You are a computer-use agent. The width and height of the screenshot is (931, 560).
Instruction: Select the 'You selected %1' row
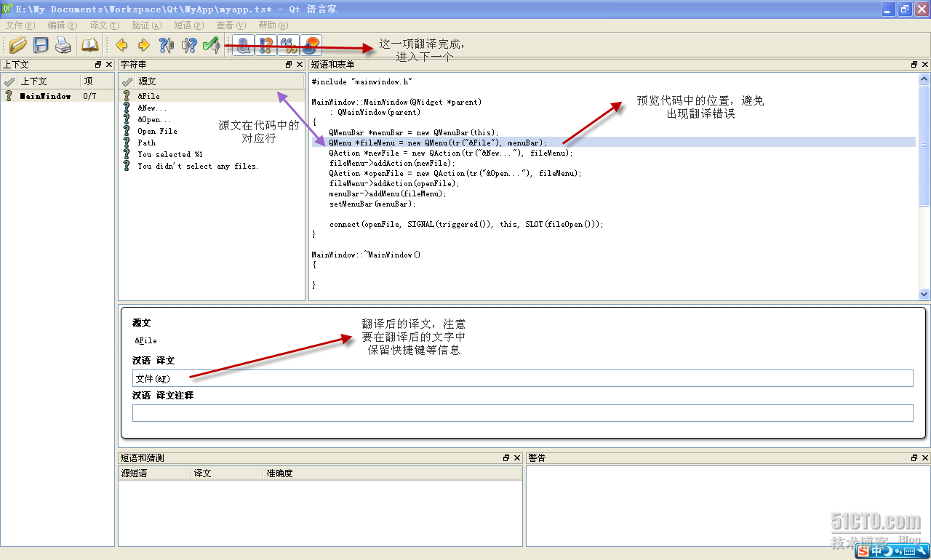coord(212,154)
